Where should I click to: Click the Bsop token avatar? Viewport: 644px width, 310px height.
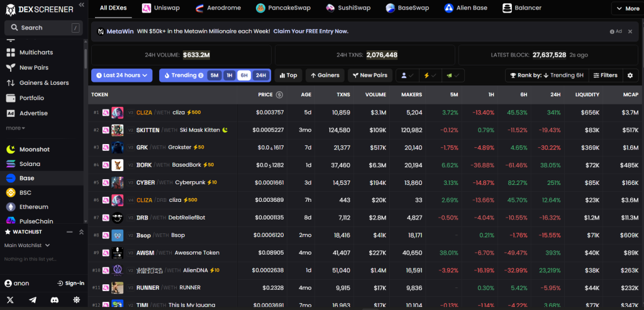pos(117,235)
